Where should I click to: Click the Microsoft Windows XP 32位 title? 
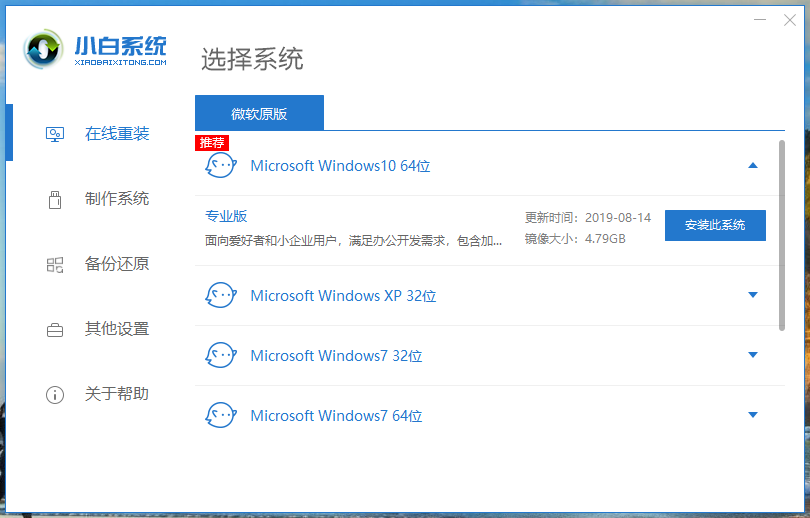click(x=344, y=295)
